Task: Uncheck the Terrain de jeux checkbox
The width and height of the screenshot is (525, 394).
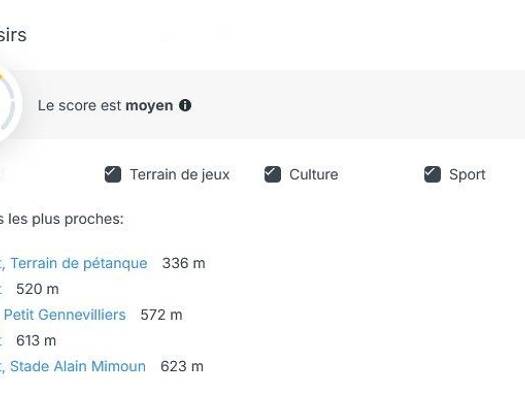Action: [x=113, y=174]
